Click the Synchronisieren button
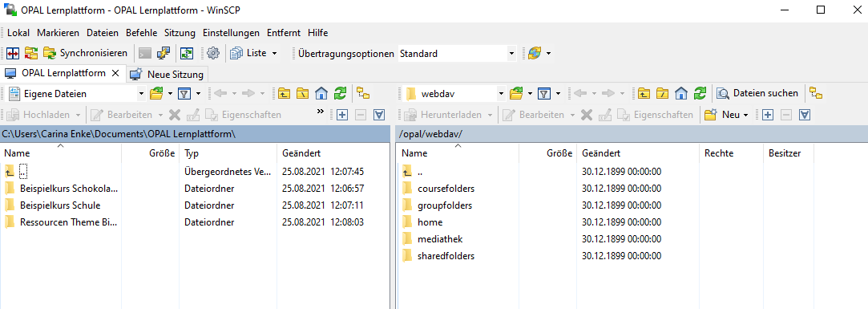Image resolution: width=868 pixels, height=309 pixels. (x=86, y=53)
